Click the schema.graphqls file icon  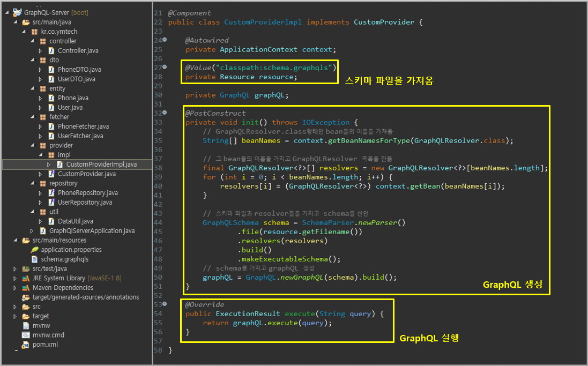click(34, 259)
